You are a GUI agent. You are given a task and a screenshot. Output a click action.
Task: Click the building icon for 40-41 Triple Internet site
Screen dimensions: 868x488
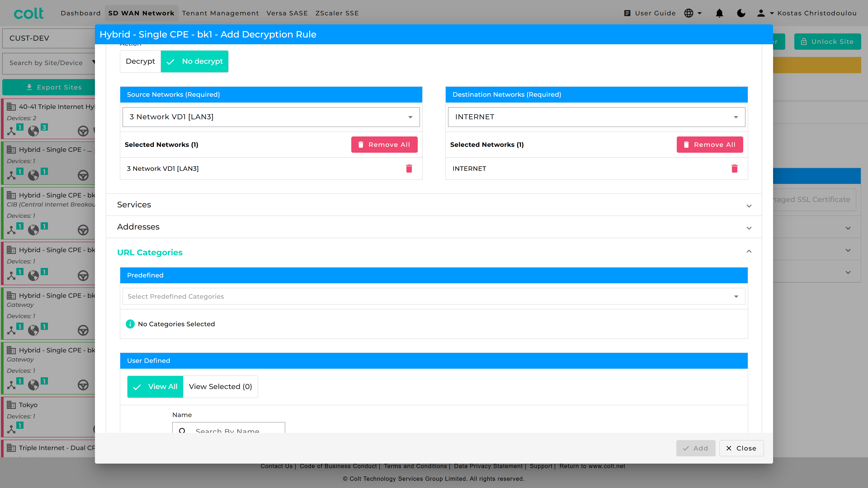click(x=12, y=107)
